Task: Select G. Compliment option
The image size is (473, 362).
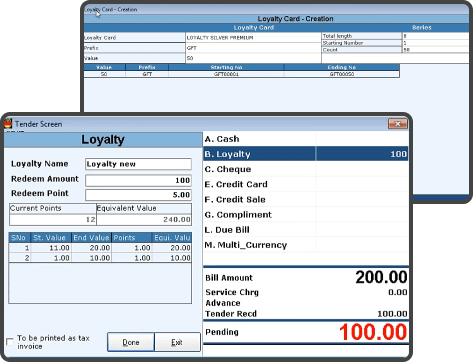Action: pyautogui.click(x=306, y=215)
